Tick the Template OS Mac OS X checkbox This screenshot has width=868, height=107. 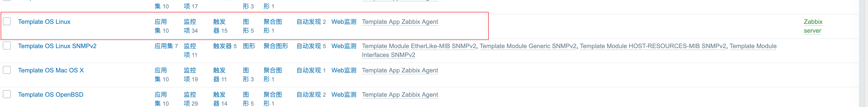[7, 70]
